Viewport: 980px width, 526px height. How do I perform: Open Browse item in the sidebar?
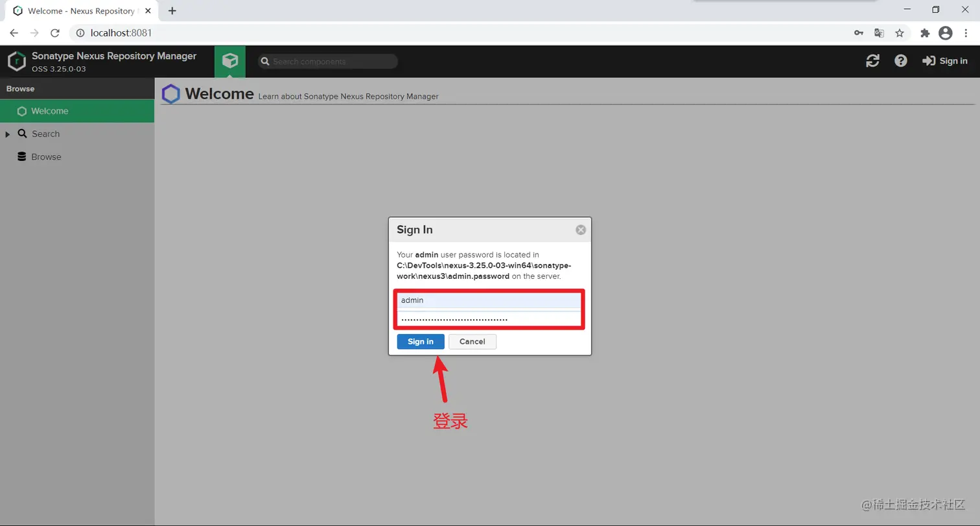click(46, 157)
